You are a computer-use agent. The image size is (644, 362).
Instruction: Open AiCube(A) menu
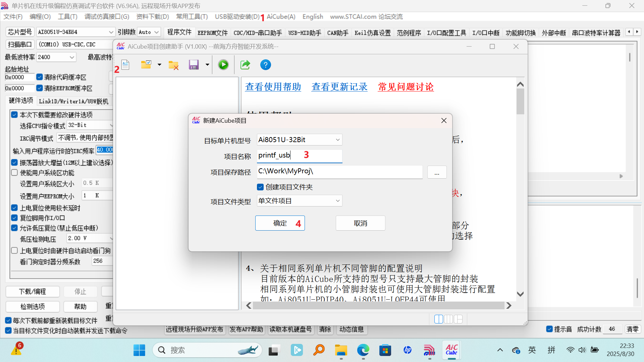pos(281,17)
